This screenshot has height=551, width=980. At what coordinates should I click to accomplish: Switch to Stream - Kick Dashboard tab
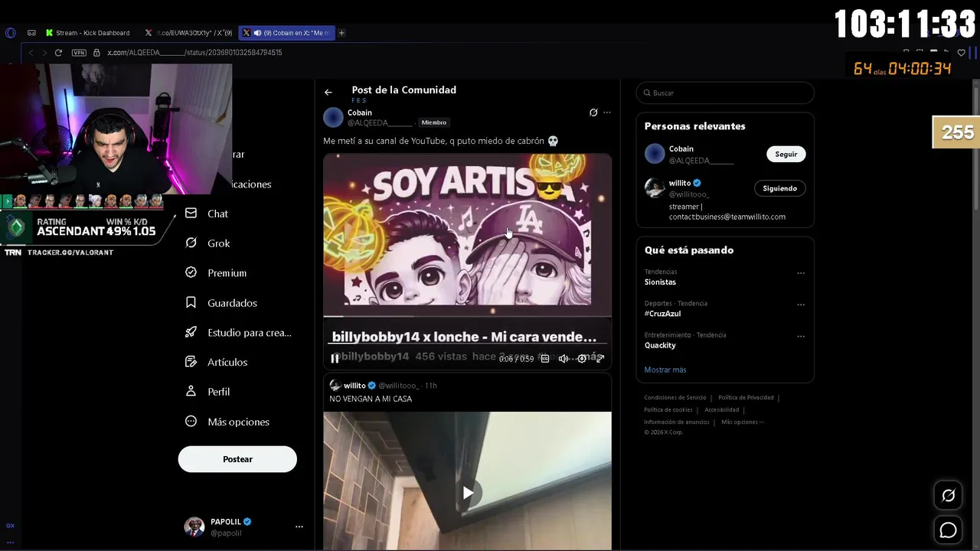88,33
